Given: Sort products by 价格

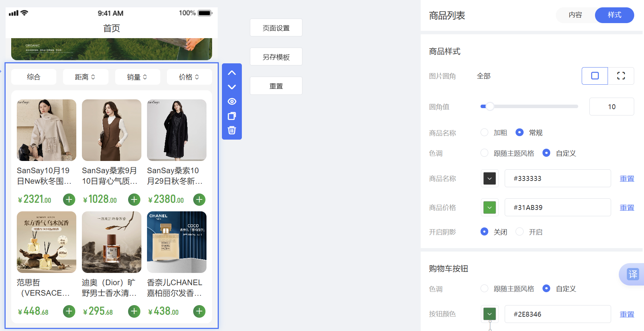Looking at the screenshot, I should (189, 77).
